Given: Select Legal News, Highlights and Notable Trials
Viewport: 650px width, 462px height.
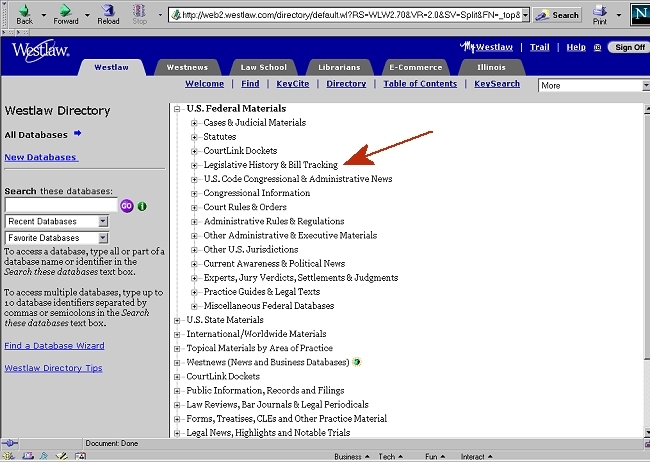Looking at the screenshot, I should pos(268,433).
